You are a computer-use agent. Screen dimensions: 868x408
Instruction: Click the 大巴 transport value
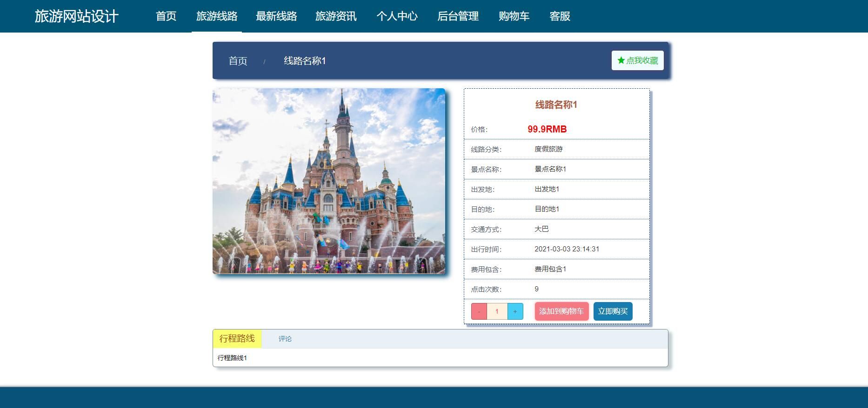pos(541,229)
